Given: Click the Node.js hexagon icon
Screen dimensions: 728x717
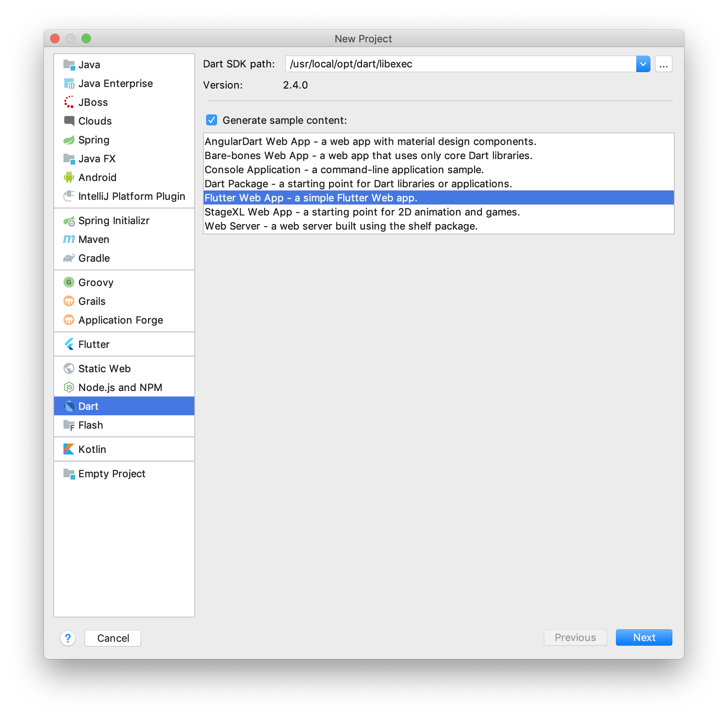Looking at the screenshot, I should click(x=69, y=387).
